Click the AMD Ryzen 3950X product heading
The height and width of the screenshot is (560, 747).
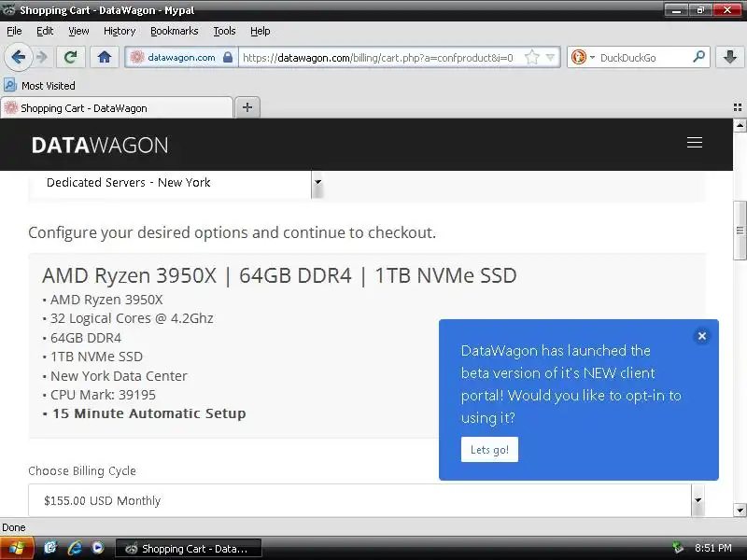click(279, 275)
